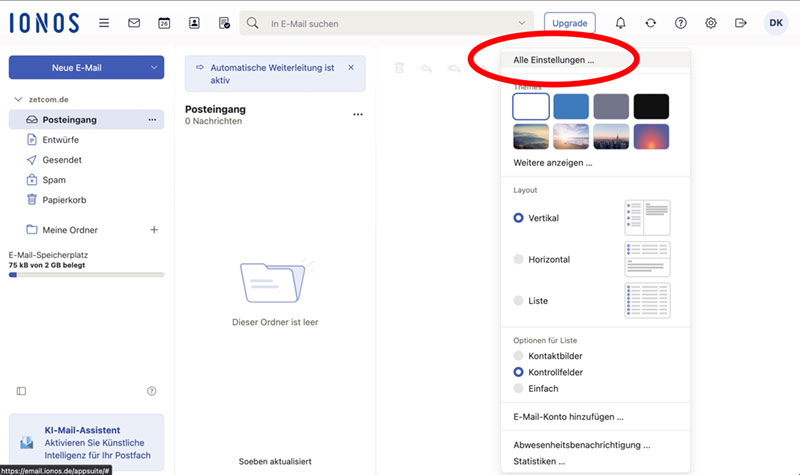
Task: Click the notifications bell icon
Action: [621, 22]
